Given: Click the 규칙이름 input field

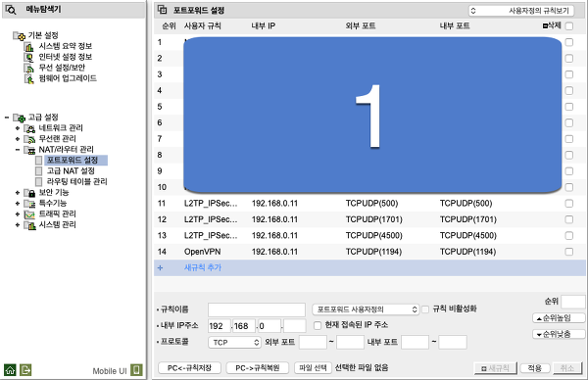Looking at the screenshot, I should [x=257, y=309].
